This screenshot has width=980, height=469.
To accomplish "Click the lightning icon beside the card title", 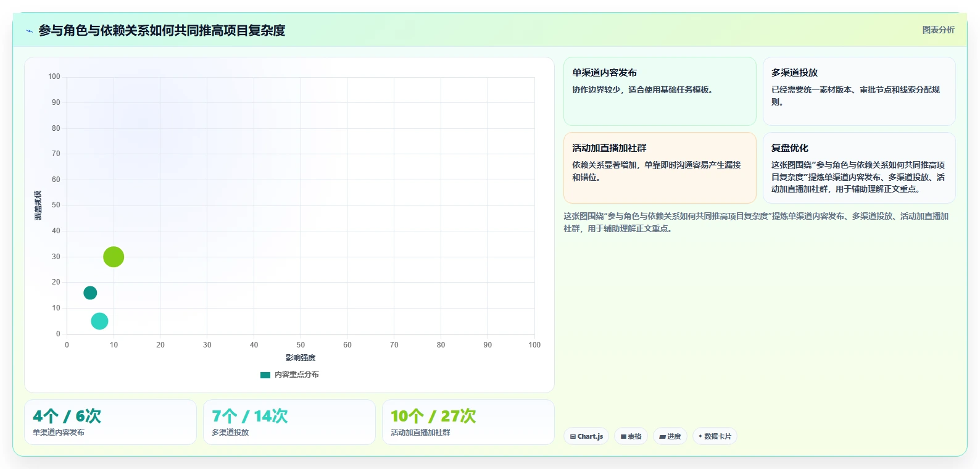I will coord(29,31).
